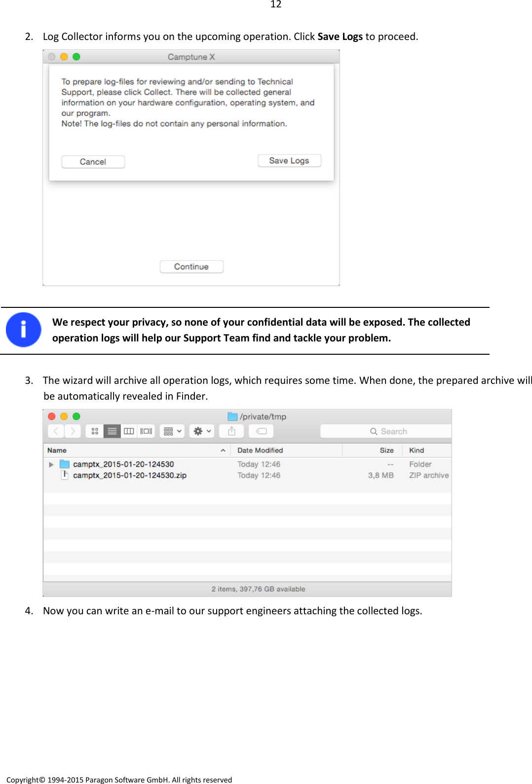The height and width of the screenshot is (784, 532).
Task: Click Cancel in Camptune X dialog
Action: point(93,161)
